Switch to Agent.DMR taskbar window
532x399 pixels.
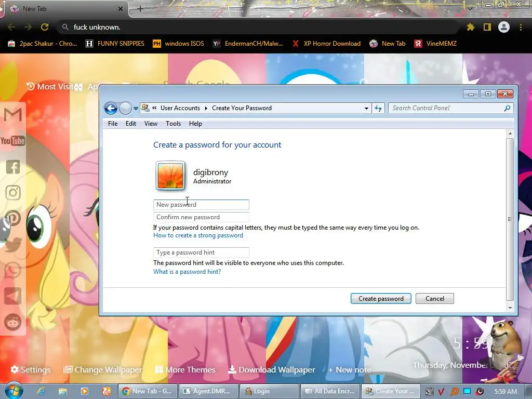point(208,391)
